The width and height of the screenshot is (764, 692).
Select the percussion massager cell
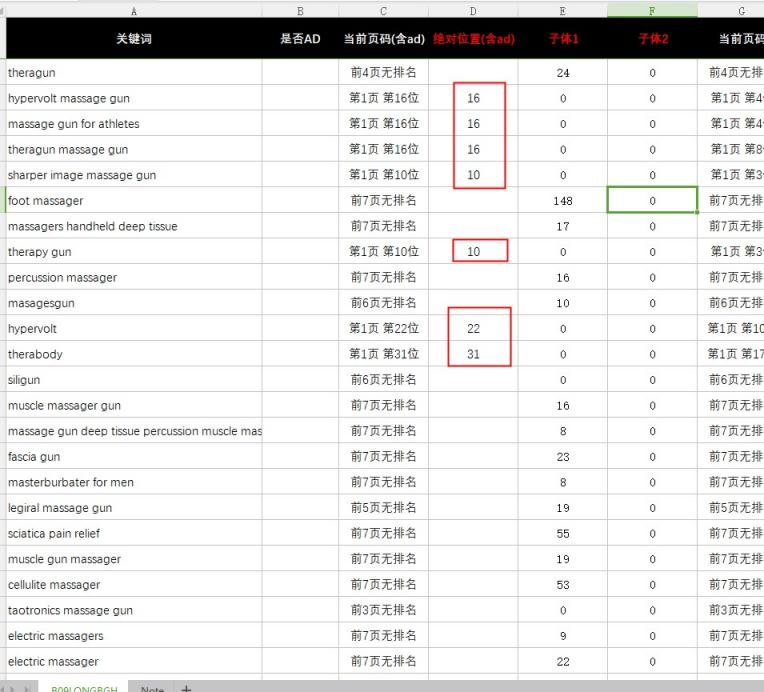(x=134, y=277)
